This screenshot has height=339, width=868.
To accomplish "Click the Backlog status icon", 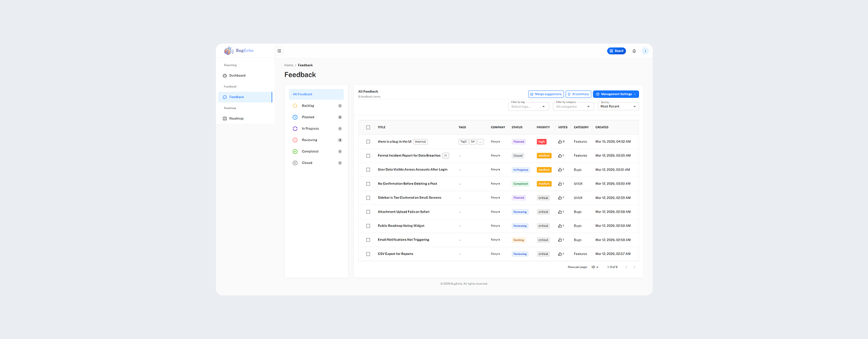I will [x=295, y=106].
